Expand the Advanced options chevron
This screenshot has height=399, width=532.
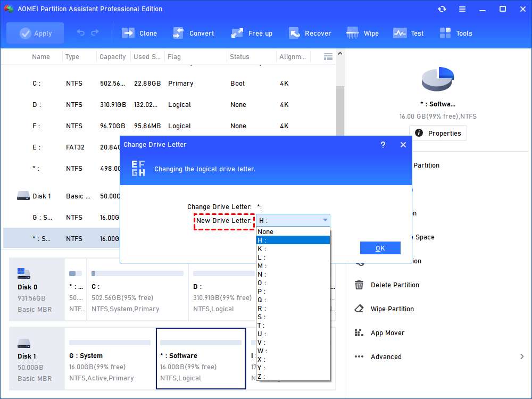pos(522,356)
